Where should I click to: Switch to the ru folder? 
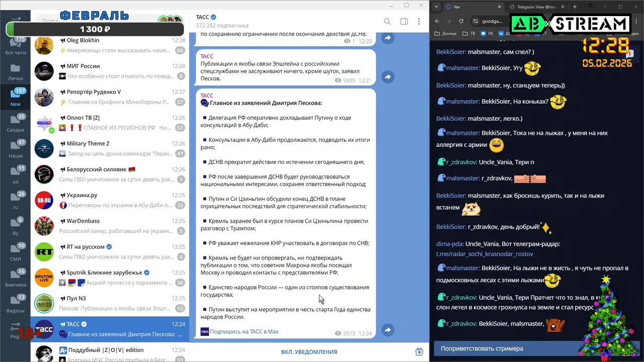[x=16, y=201]
